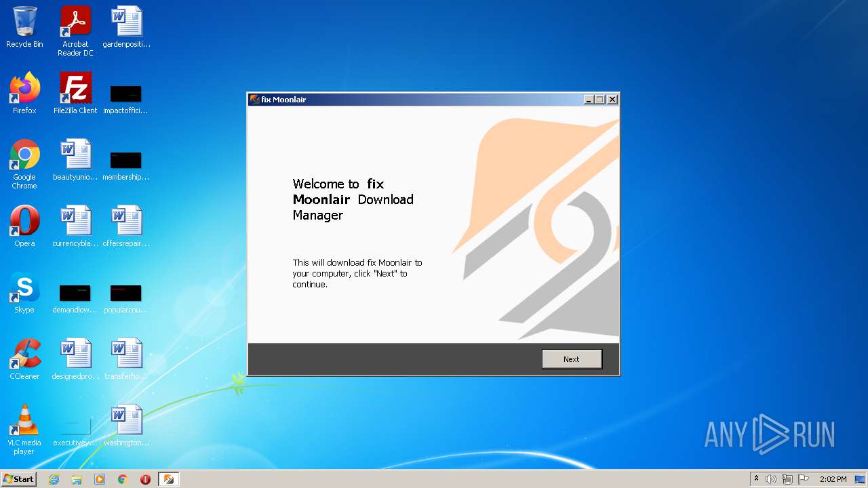
Task: Launch Internet Explorer from the taskbar
Action: click(54, 479)
